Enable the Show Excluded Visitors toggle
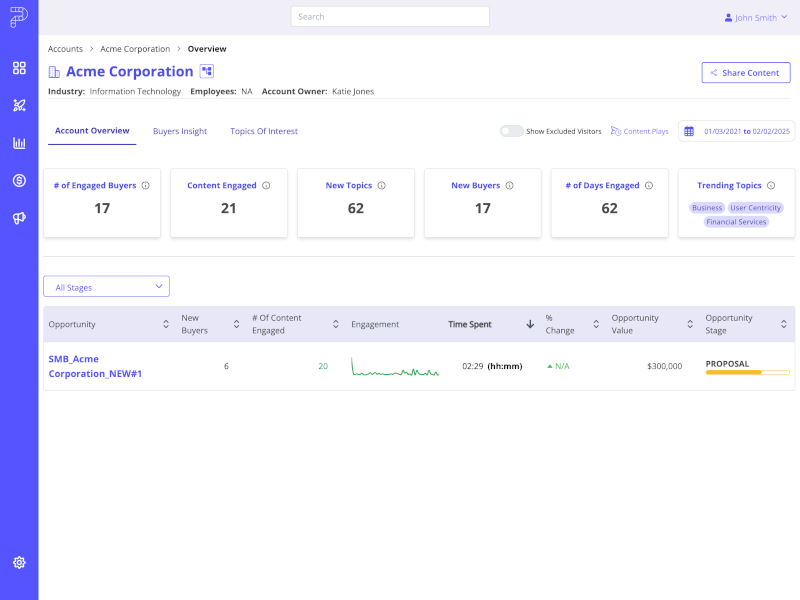 click(x=510, y=131)
